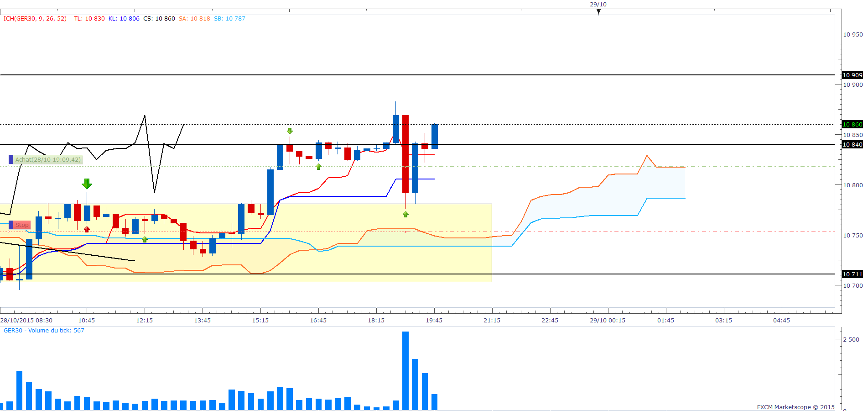Click the large green down arrow signal
The image size is (868, 411).
(x=87, y=184)
